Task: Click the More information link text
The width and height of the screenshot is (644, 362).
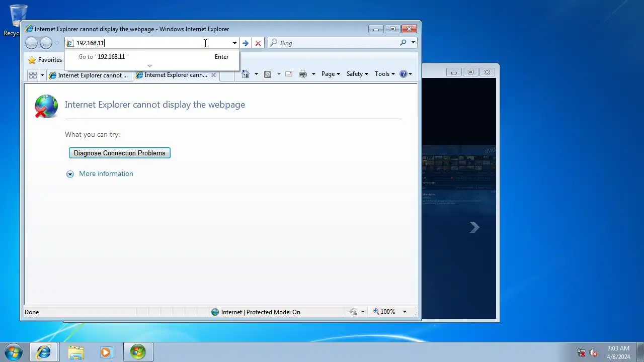Action: tap(106, 173)
